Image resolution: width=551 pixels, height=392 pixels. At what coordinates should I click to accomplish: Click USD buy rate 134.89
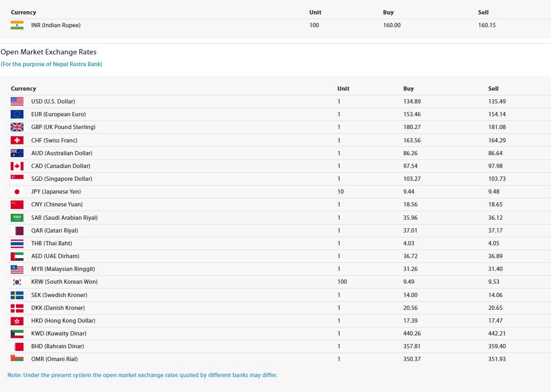tap(412, 101)
